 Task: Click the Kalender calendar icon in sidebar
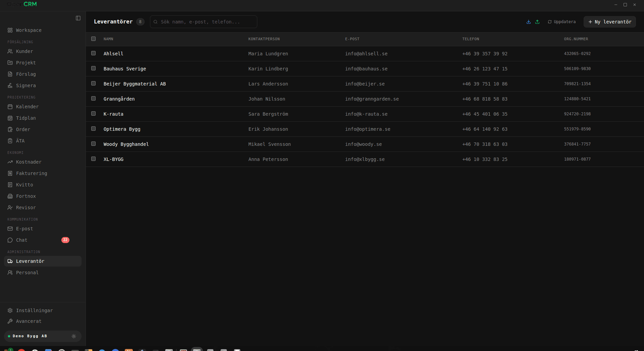coord(10,107)
